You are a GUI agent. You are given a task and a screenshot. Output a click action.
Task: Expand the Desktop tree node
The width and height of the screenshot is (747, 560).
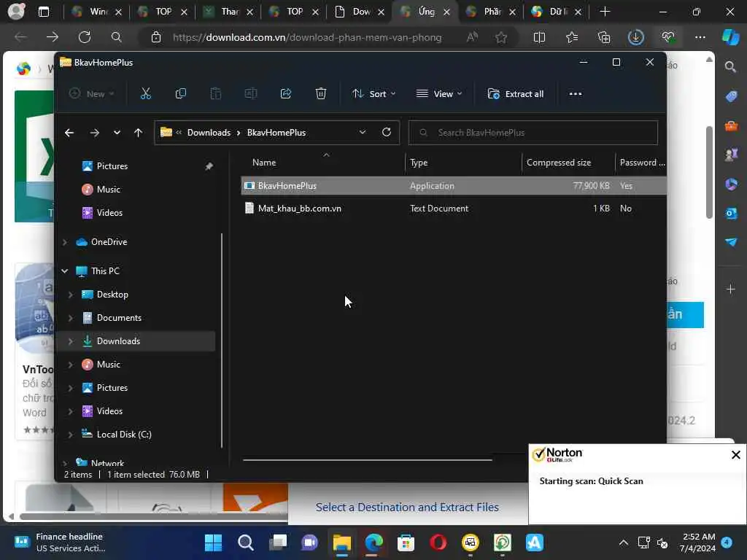click(71, 295)
